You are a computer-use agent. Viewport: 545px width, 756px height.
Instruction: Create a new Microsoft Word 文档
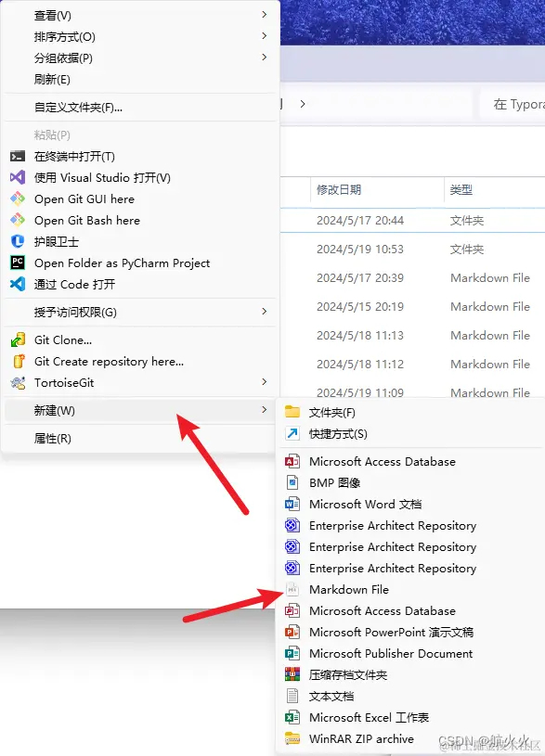(411, 504)
